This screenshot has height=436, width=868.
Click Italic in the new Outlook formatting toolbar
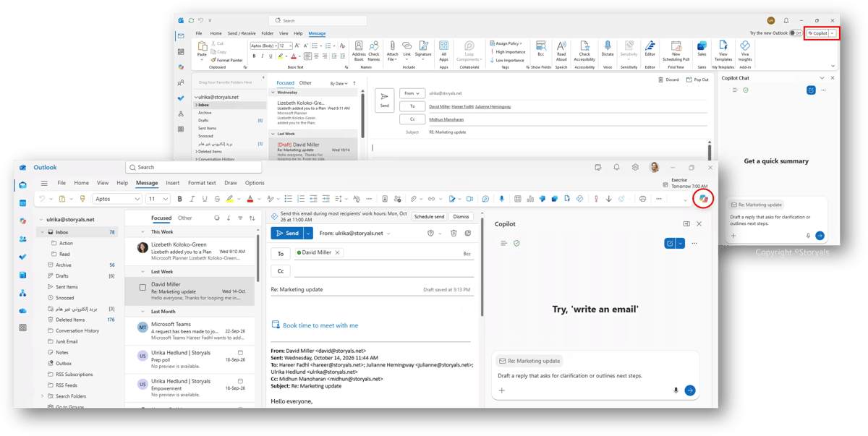pos(192,199)
